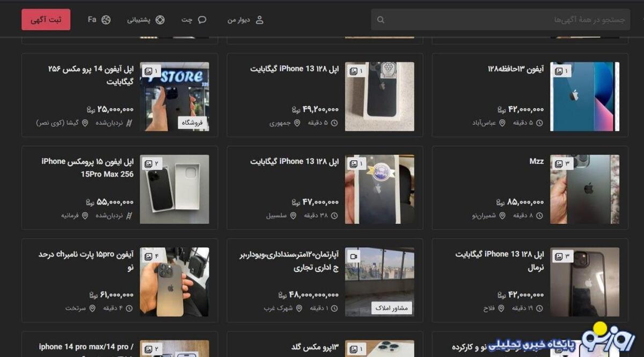The height and width of the screenshot is (357, 644).
Task: Open STORE photo of iPhone 14 Pro Max
Action: coord(174,96)
